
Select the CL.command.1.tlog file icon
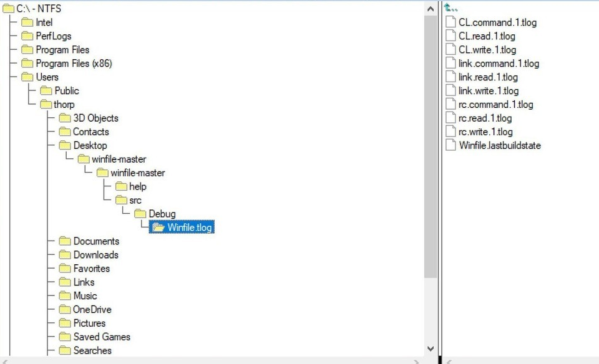451,22
